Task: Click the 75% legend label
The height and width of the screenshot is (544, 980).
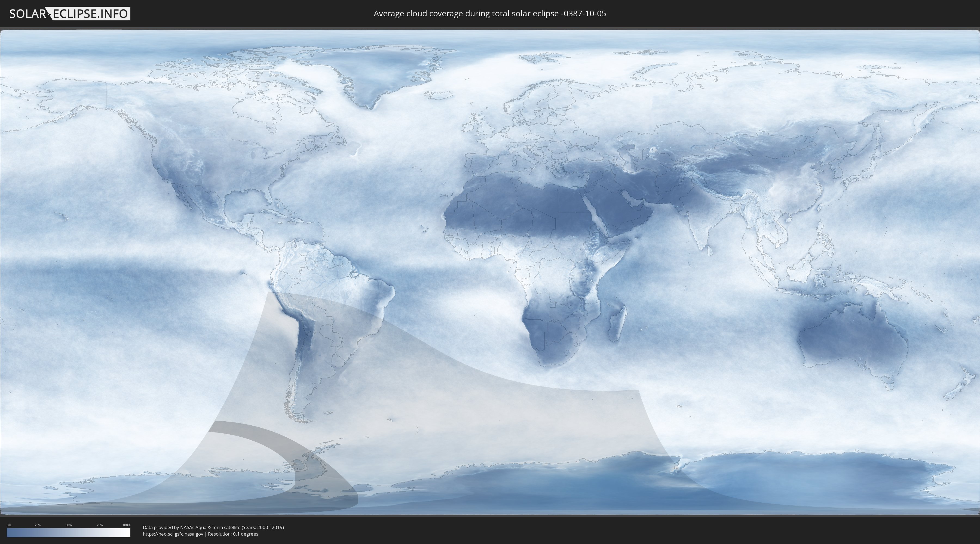Action: tap(99, 525)
